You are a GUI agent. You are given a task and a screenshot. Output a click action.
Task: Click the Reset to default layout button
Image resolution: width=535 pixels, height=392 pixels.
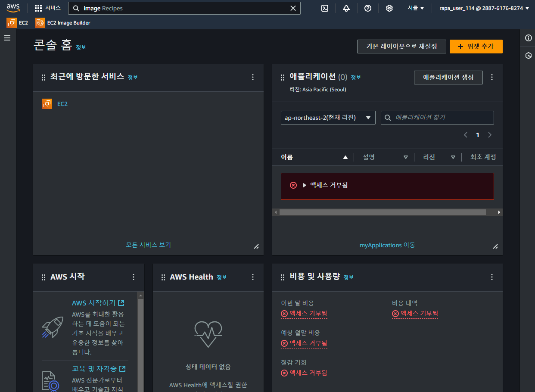tap(401, 47)
